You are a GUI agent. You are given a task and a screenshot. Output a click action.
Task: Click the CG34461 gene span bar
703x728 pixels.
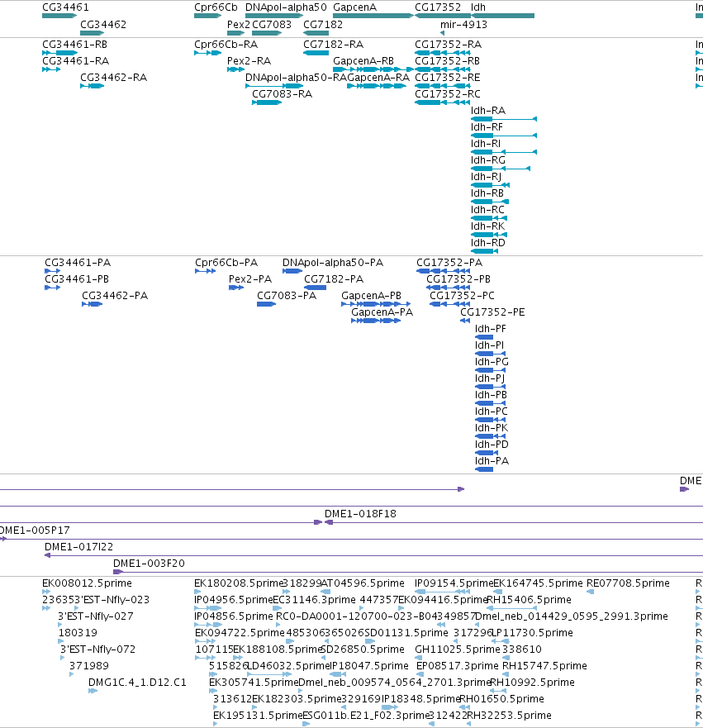click(59, 16)
